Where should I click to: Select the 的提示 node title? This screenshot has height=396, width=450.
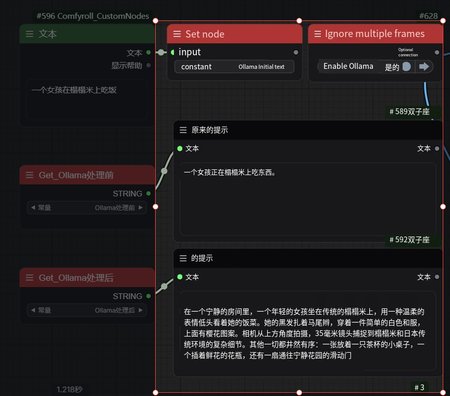click(x=202, y=258)
